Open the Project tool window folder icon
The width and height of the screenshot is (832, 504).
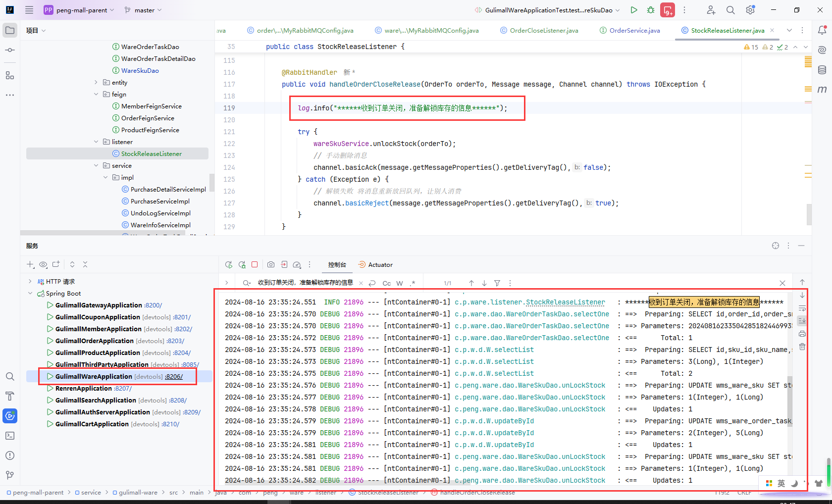click(x=10, y=30)
